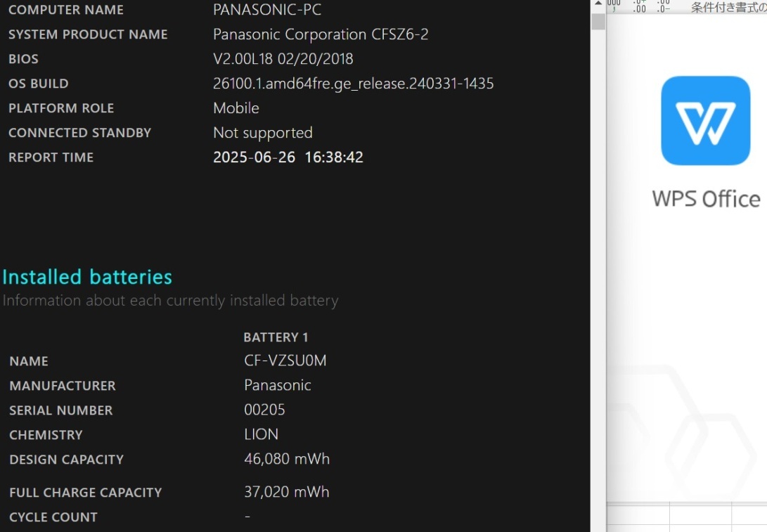Click Panasonic Corporation CFSZ6-2 product name
Image resolution: width=767 pixels, height=532 pixels.
point(321,34)
